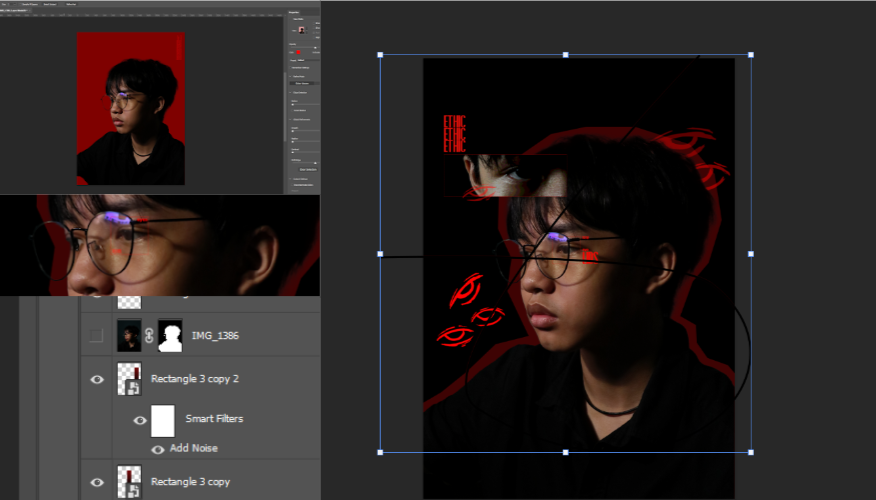Screen dimensions: 876x500
Task: Select the layer named Rectangle 3 copy 2
Action: pyautogui.click(x=195, y=379)
